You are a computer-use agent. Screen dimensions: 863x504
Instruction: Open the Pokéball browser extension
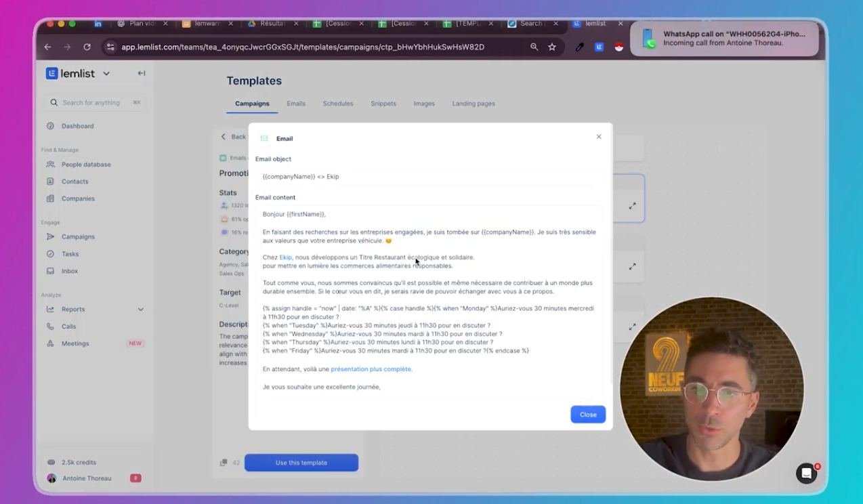(x=618, y=47)
